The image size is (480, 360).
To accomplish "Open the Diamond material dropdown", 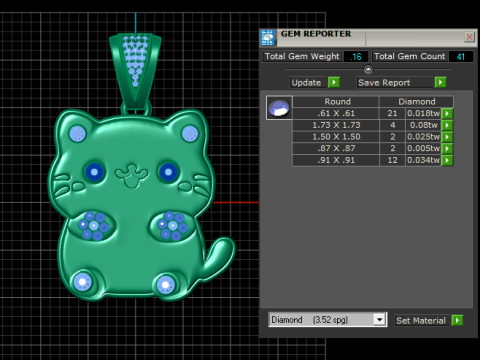I will coord(379,320).
